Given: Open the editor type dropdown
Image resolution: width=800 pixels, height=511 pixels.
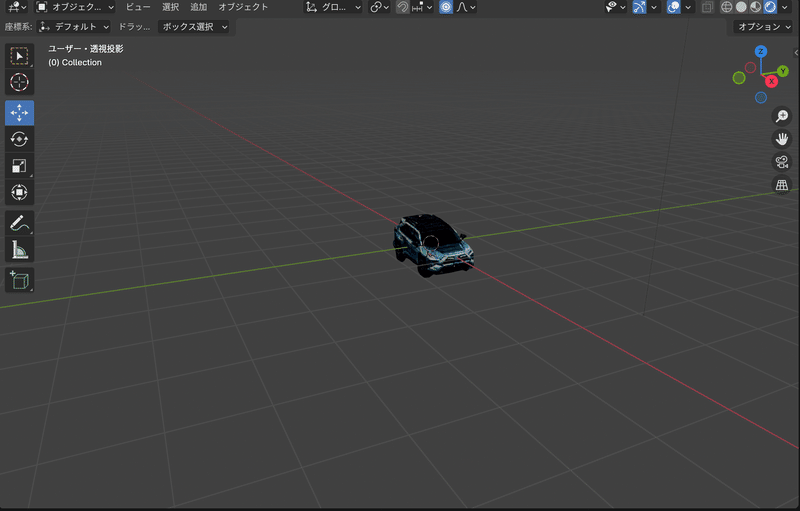Looking at the screenshot, I should pyautogui.click(x=17, y=7).
